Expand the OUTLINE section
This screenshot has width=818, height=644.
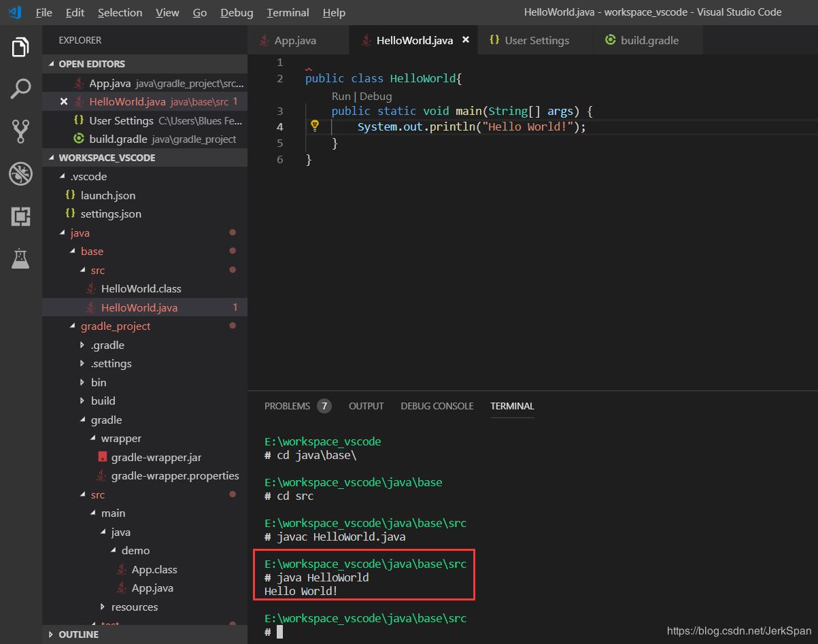[78, 634]
